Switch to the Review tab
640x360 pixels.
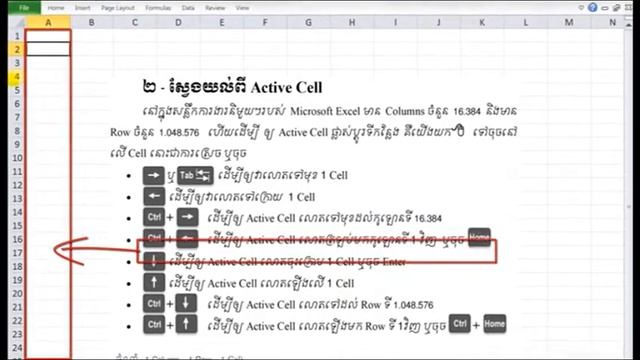pos(215,8)
